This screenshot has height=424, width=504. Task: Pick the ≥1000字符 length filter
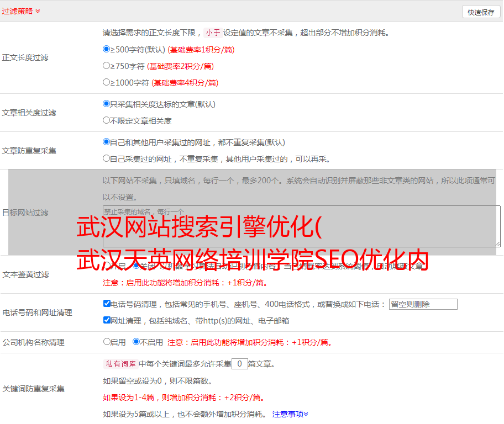pos(107,82)
